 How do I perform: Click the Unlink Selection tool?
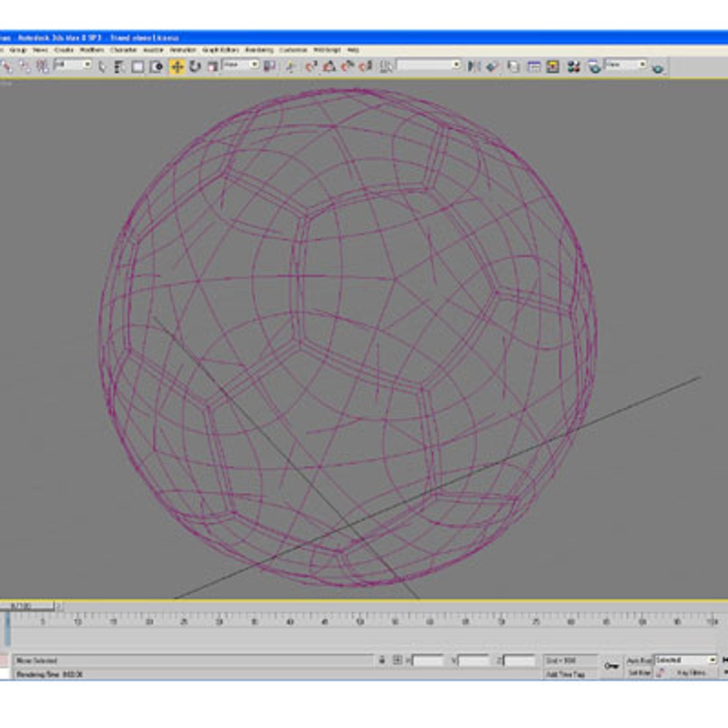[24, 66]
